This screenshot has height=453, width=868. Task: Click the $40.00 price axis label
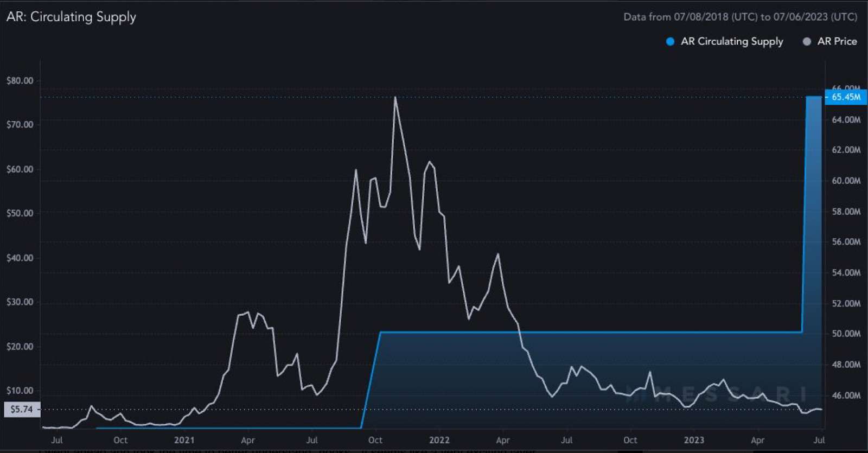(x=20, y=258)
